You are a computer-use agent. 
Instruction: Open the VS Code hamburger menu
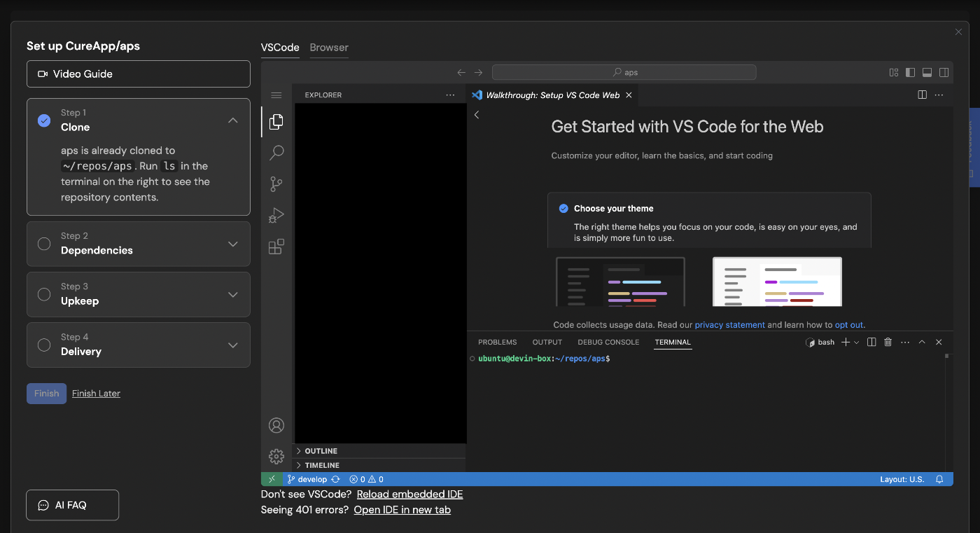click(x=276, y=95)
